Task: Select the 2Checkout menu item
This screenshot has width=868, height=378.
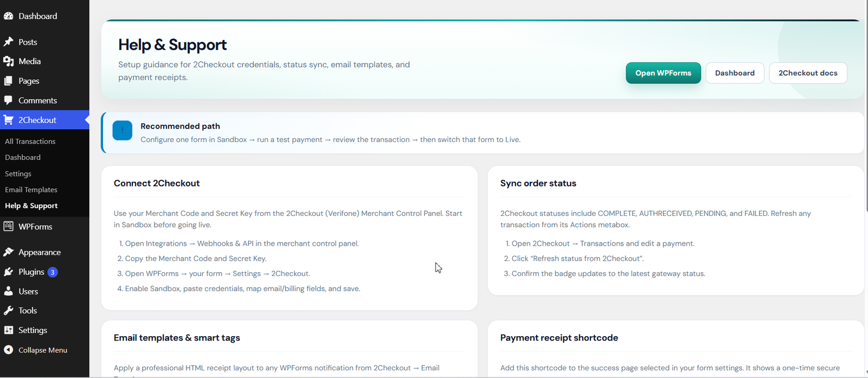Action: coord(44,120)
